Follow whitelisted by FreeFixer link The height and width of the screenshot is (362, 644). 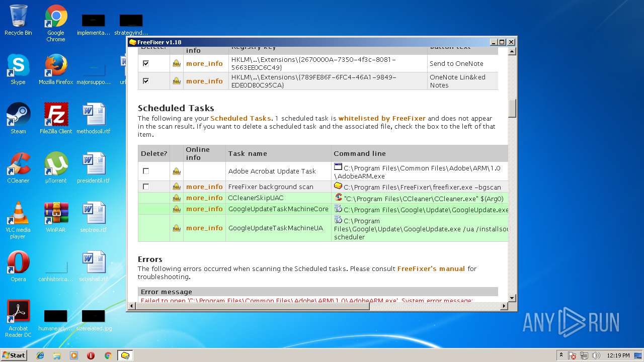382,119
